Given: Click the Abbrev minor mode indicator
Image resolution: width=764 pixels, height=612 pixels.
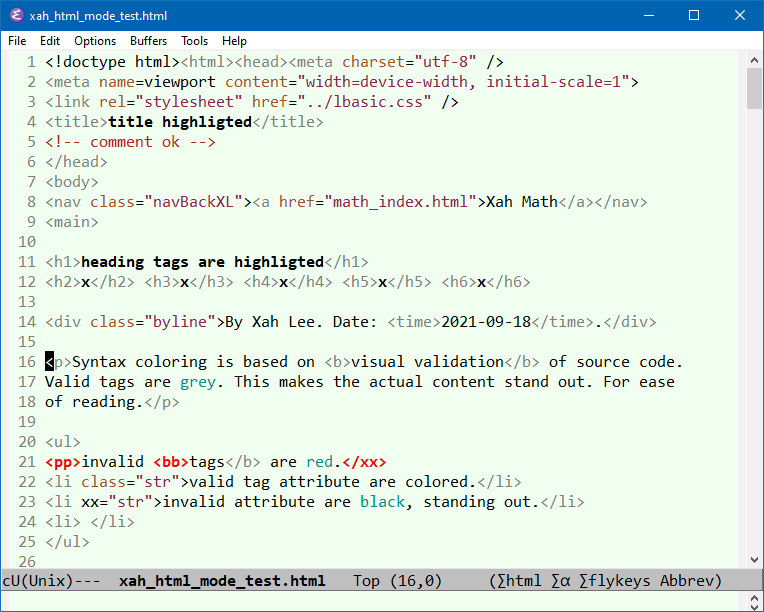Looking at the screenshot, I should click(x=686, y=581).
